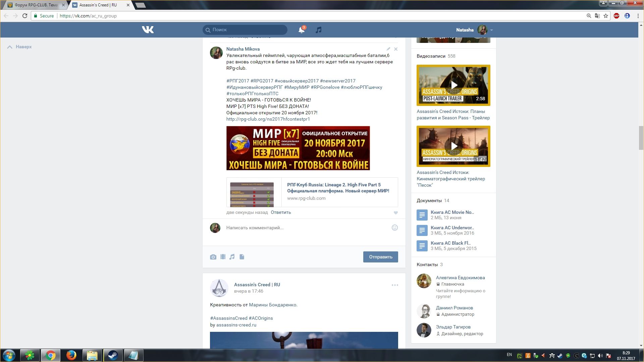Image resolution: width=644 pixels, height=362 pixels.
Task: Open the VK notifications bell
Action: 301,30
